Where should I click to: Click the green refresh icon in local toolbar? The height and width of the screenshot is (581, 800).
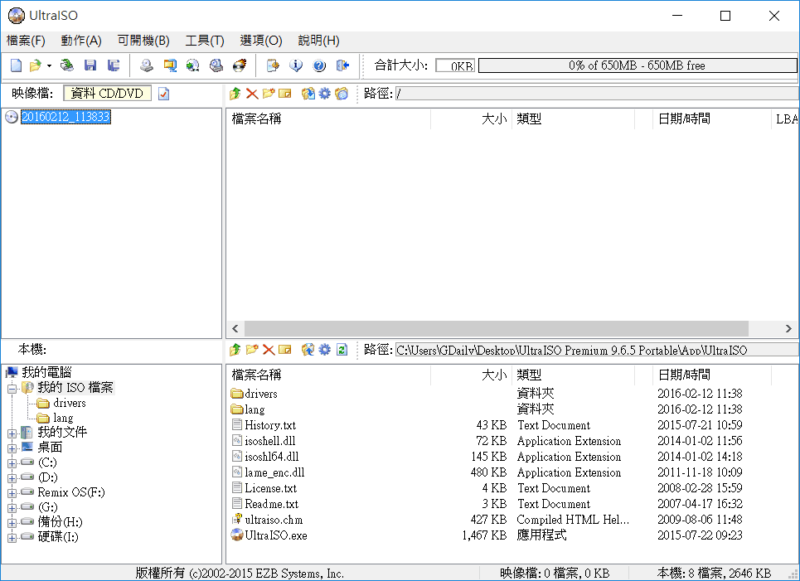(342, 349)
